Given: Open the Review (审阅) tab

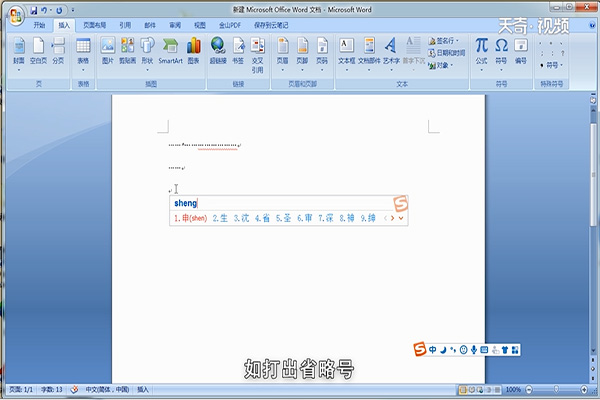Looking at the screenshot, I should (175, 25).
